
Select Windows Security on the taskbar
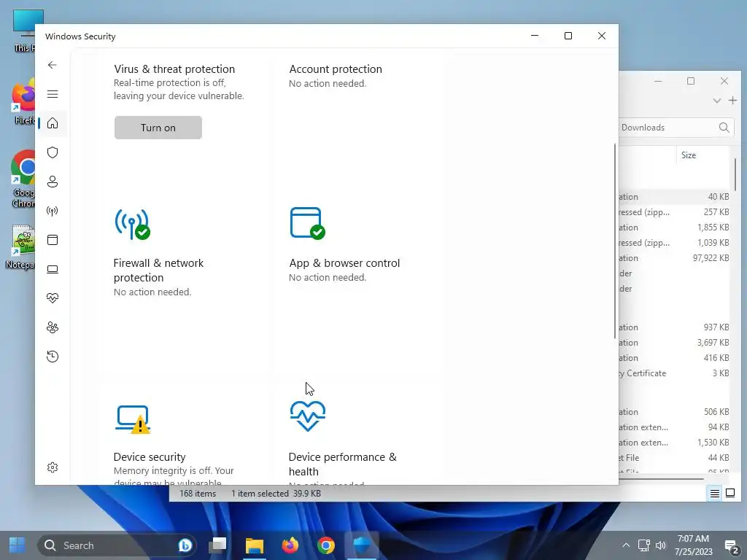362,545
